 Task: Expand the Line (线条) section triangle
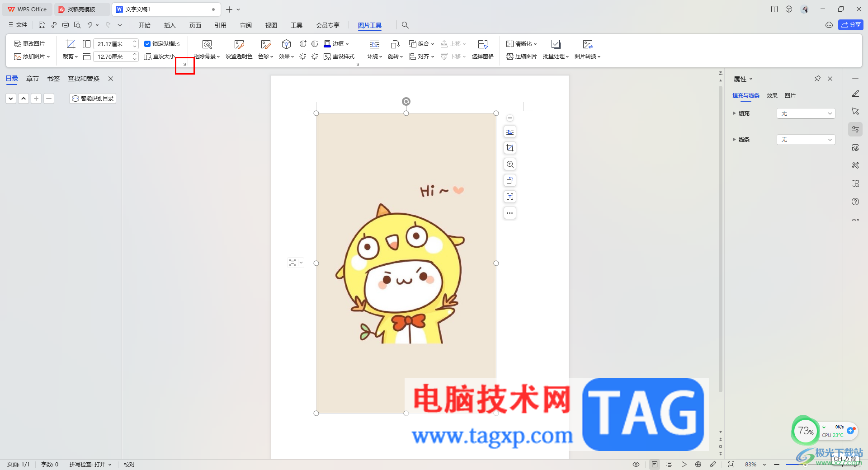734,140
